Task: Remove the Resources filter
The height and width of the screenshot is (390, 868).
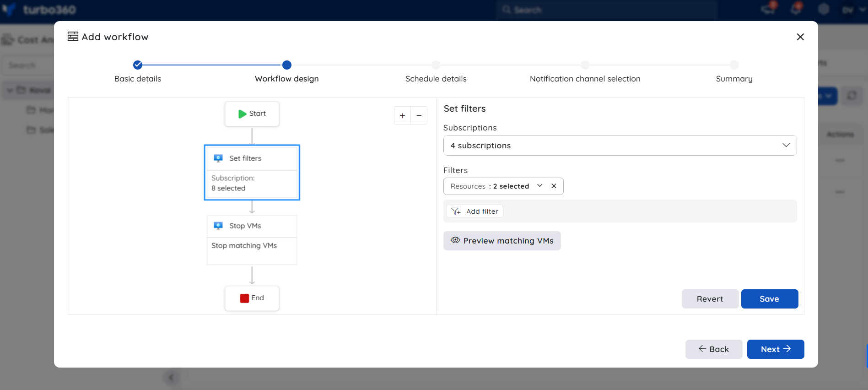Action: [x=554, y=186]
